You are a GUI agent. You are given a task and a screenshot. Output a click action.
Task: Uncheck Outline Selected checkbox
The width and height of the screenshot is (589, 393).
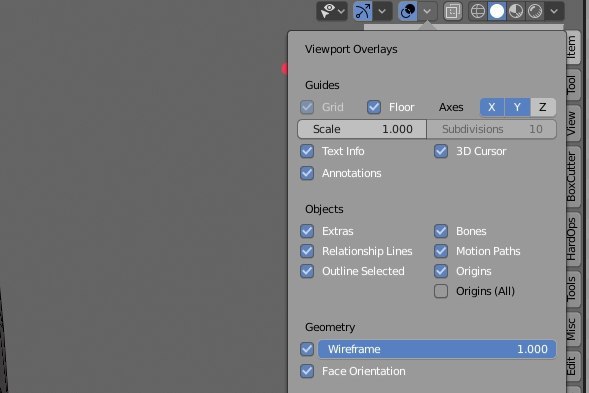[x=307, y=271]
